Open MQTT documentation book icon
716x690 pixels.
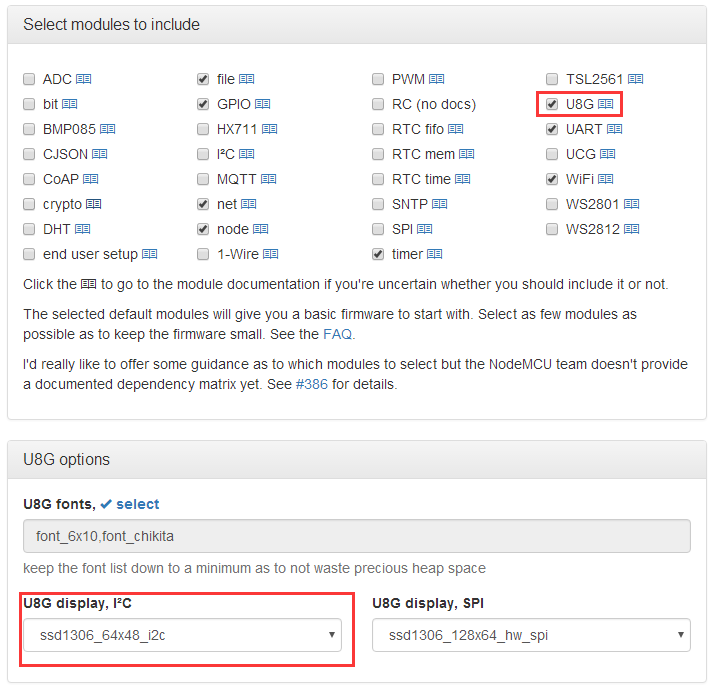pyautogui.click(x=268, y=179)
